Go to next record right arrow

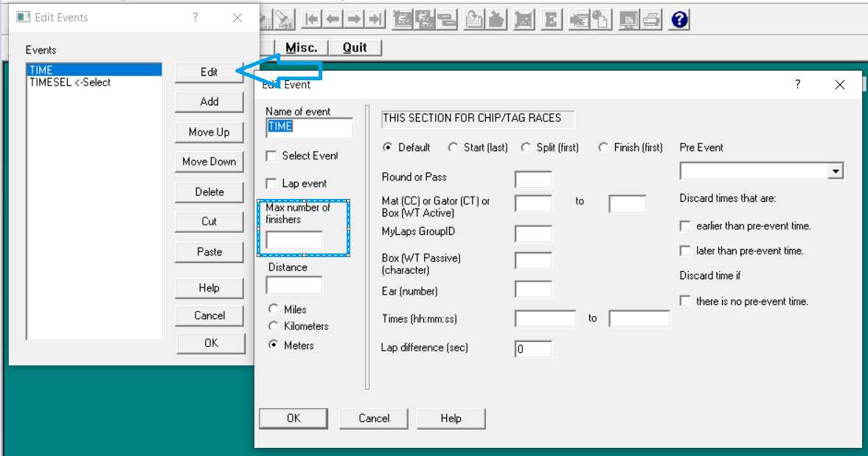[354, 20]
